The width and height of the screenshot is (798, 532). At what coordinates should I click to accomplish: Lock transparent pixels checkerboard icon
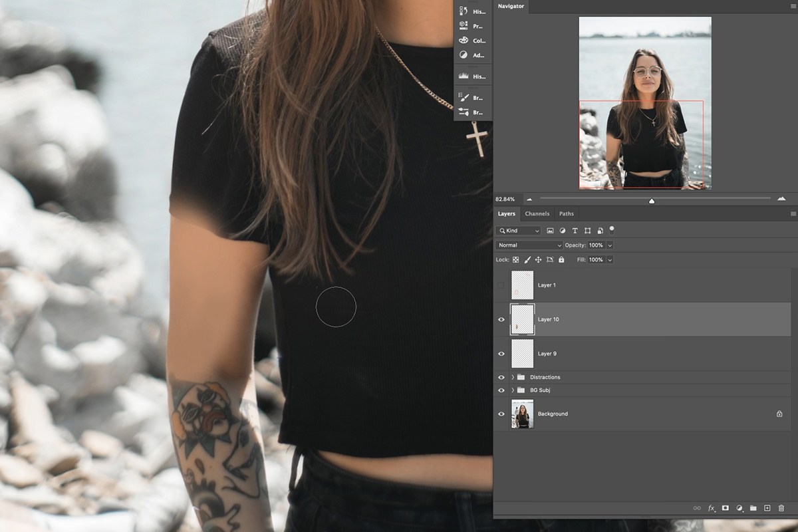pos(515,260)
